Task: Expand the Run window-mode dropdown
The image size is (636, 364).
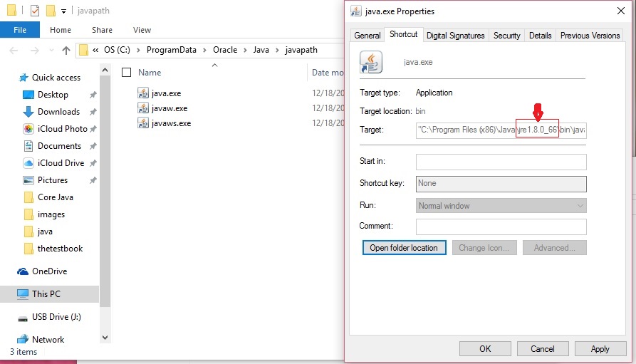Action: [x=580, y=206]
